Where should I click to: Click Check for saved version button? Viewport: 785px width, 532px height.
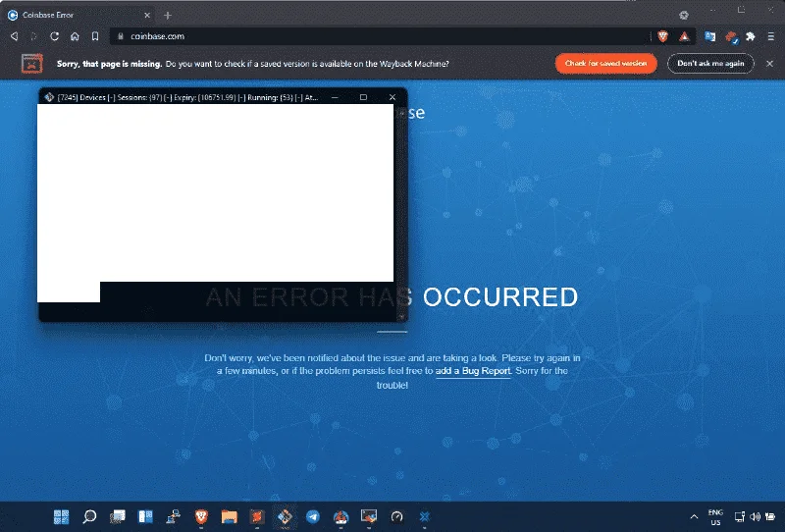point(605,63)
